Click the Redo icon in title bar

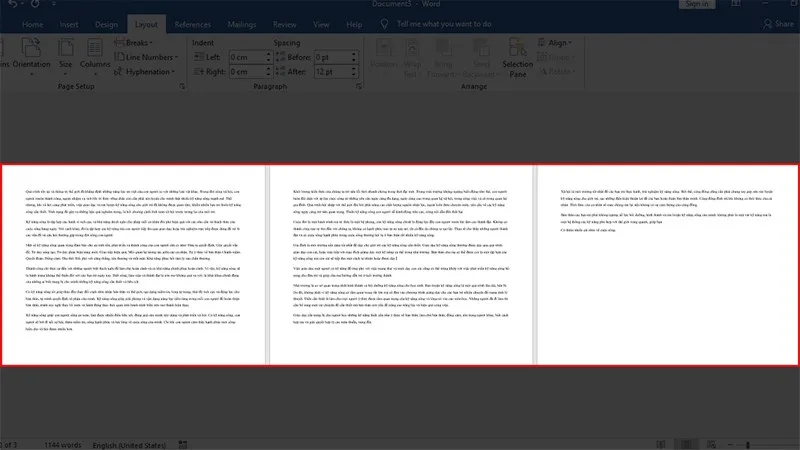[35, 4]
